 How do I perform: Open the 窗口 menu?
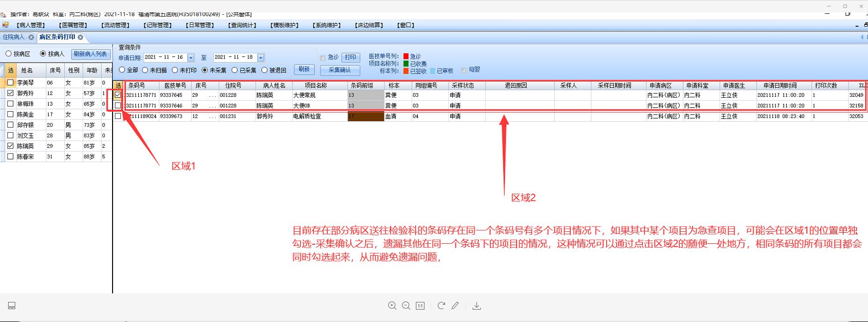coord(406,25)
